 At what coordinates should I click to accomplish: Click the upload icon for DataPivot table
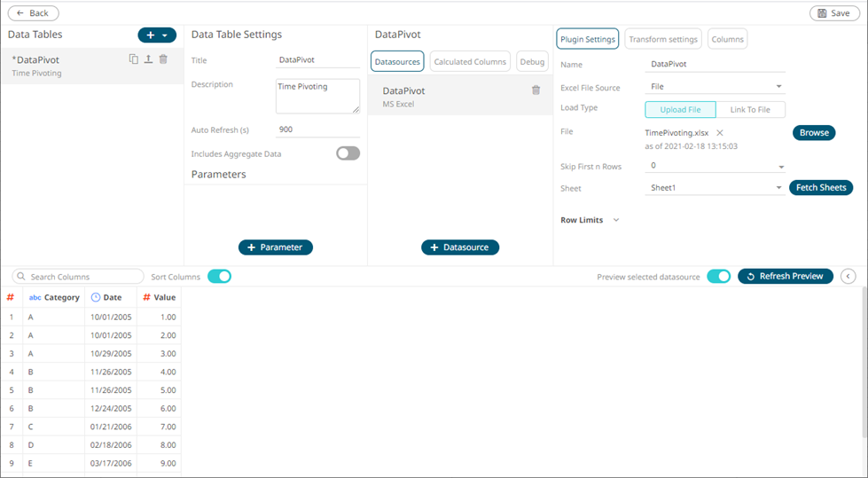point(148,59)
